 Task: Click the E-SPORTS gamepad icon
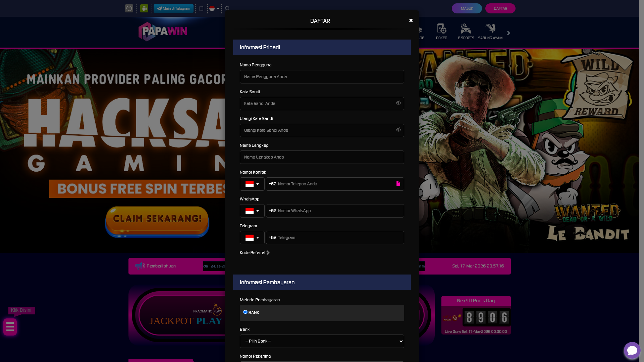(466, 28)
